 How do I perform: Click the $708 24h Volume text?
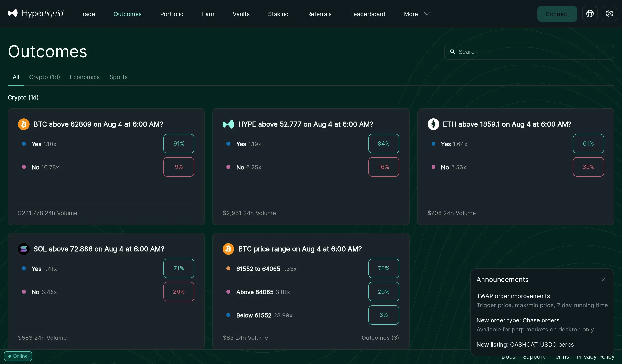click(452, 213)
